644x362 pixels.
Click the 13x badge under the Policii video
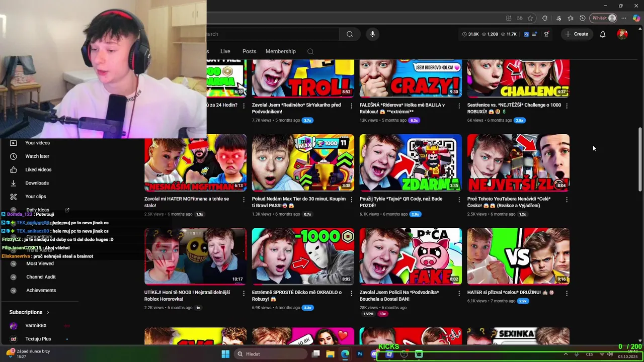(x=383, y=314)
